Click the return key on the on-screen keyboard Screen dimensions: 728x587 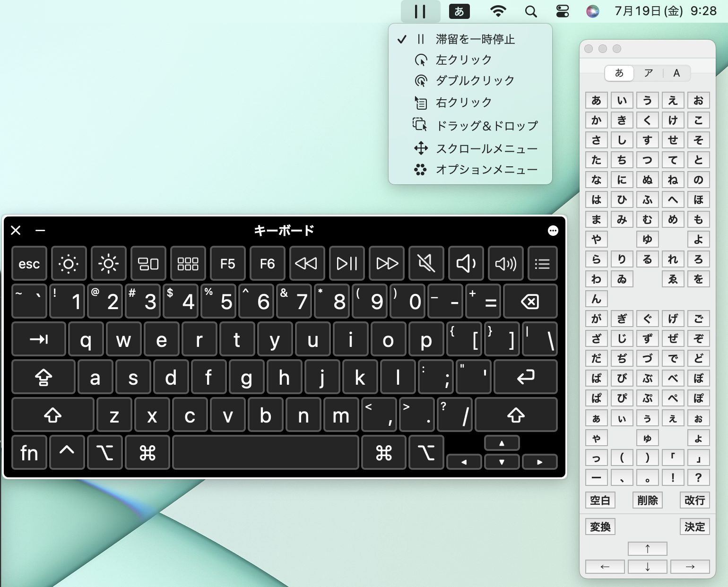(526, 377)
